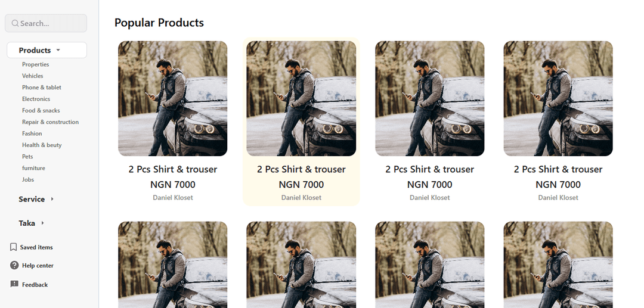Choose Repair & construction category

click(x=50, y=122)
